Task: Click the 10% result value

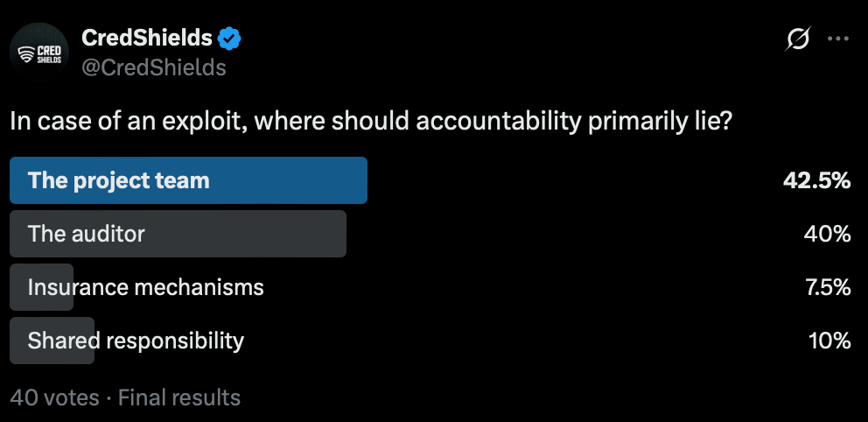Action: tap(829, 341)
